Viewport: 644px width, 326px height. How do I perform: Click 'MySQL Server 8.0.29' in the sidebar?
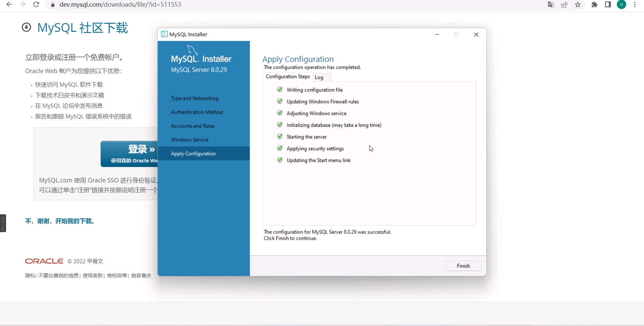click(x=199, y=70)
